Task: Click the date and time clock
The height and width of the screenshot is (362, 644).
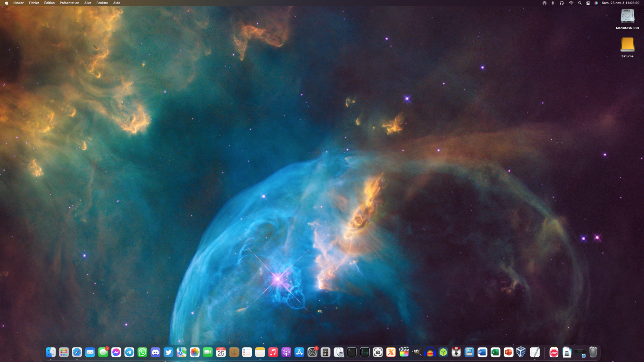Action: (620, 3)
